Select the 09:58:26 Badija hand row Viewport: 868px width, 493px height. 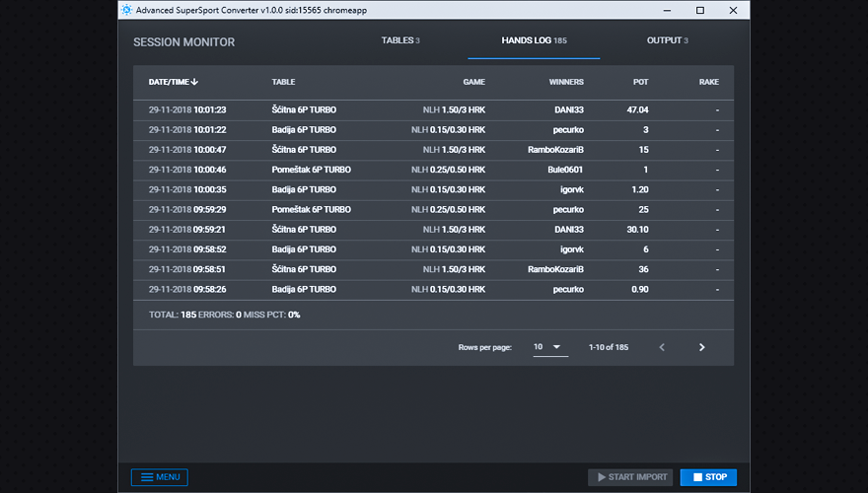433,289
